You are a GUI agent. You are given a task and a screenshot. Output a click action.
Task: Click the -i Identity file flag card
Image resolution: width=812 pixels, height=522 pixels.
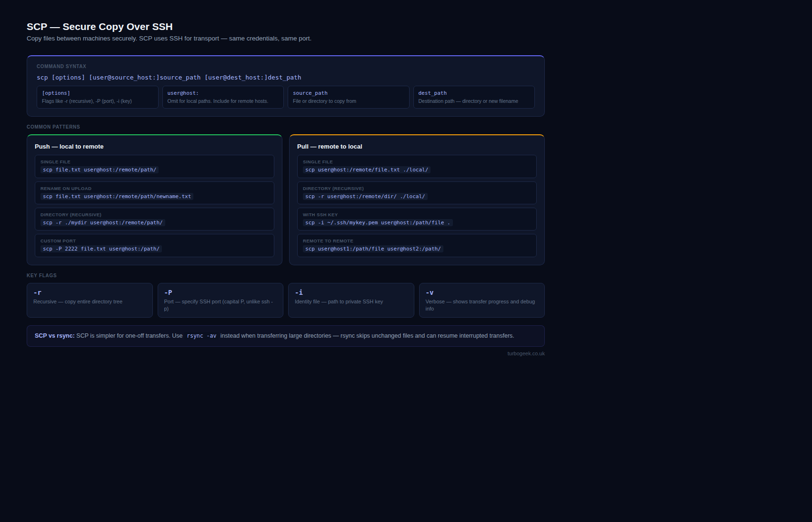pyautogui.click(x=351, y=300)
